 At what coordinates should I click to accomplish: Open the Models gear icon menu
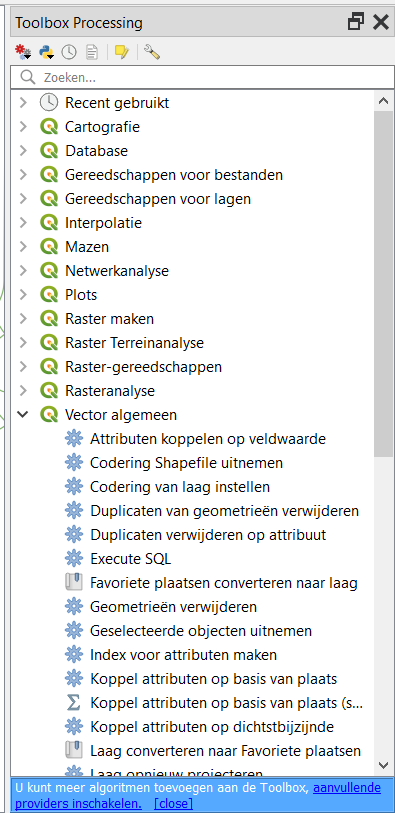click(23, 52)
